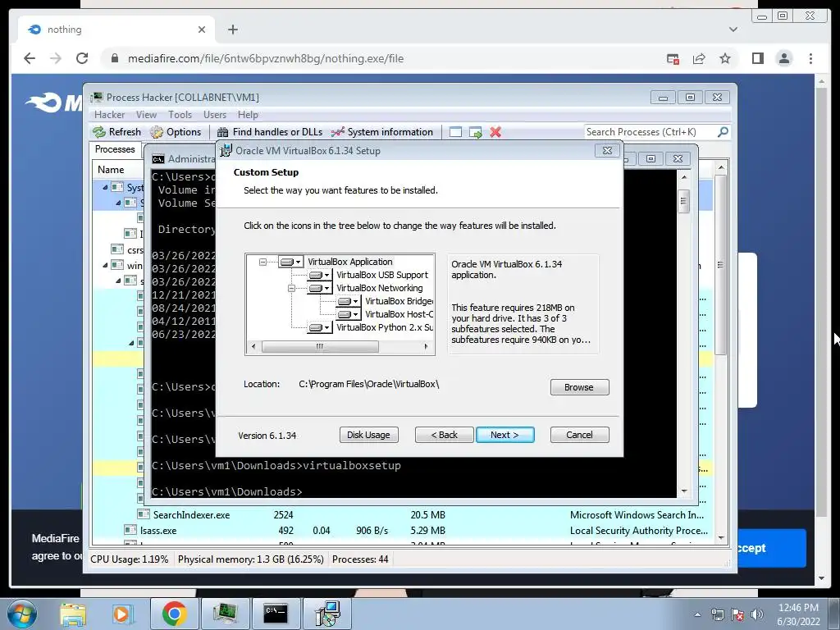Click Refresh in Process Hacker toolbar

(x=116, y=132)
